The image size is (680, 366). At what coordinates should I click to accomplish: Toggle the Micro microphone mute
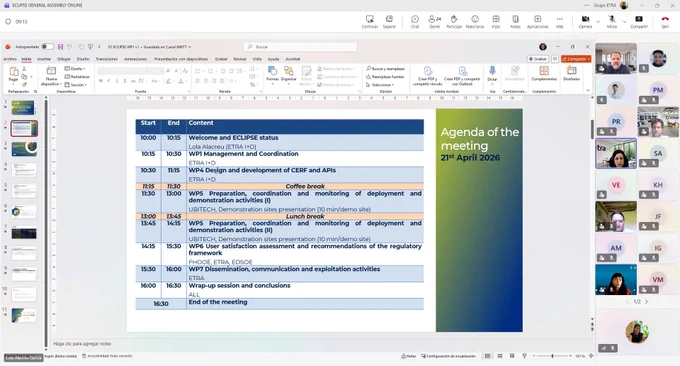(612, 21)
